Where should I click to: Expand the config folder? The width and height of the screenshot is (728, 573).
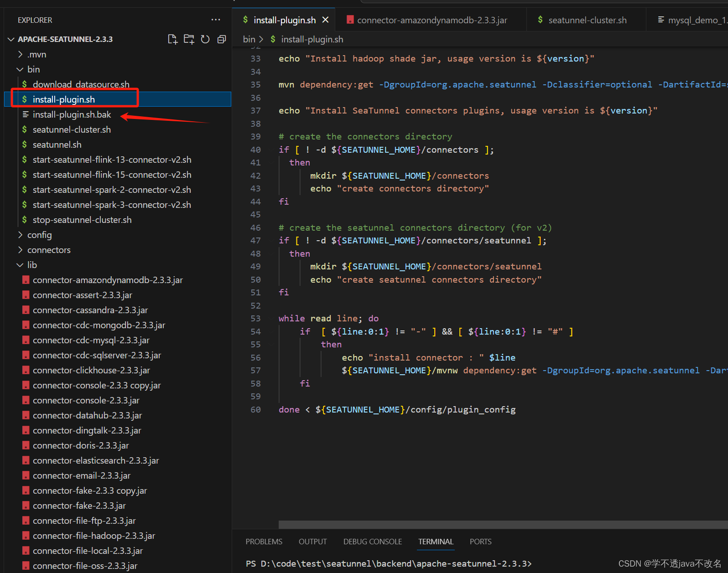point(20,235)
